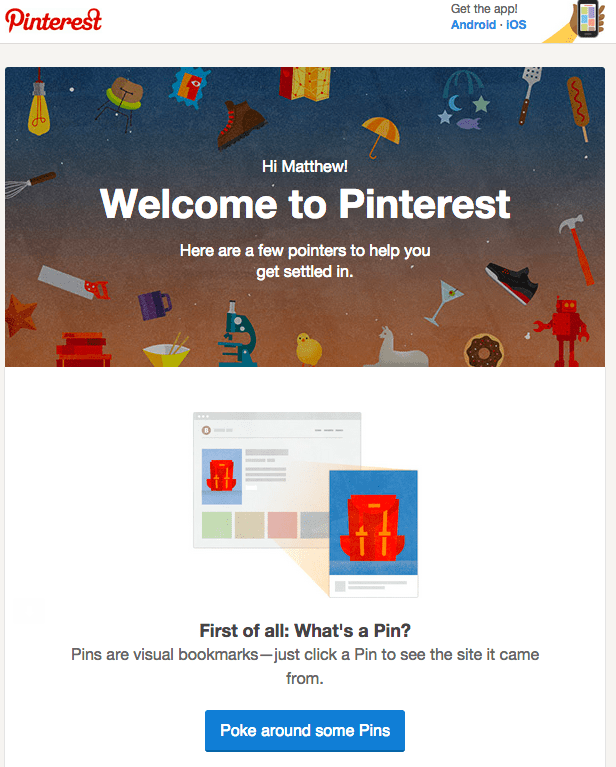Click the martini glass illustration

(444, 303)
